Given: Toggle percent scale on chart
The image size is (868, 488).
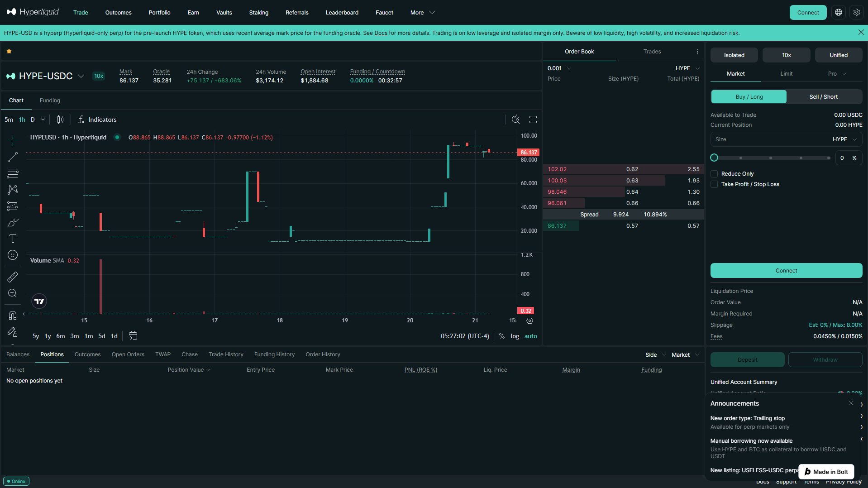Looking at the screenshot, I should tap(501, 336).
